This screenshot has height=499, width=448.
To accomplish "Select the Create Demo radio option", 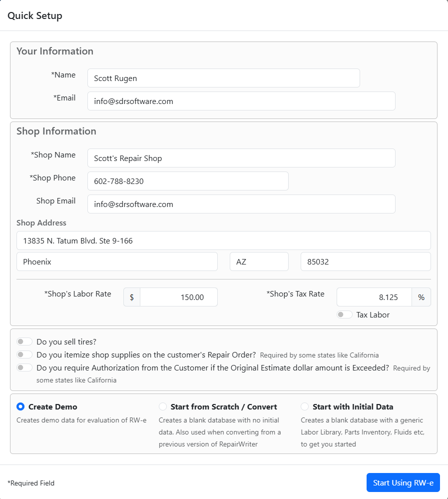I will tap(21, 406).
